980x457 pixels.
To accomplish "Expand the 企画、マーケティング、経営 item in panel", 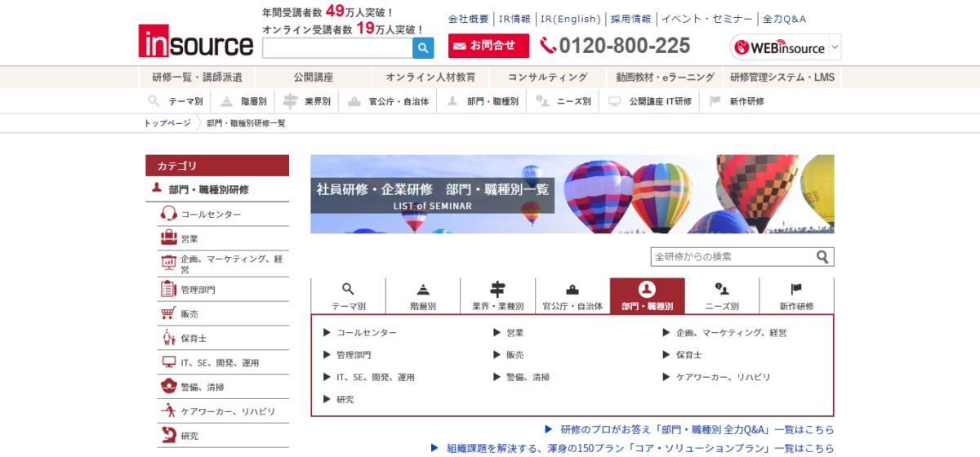I will [x=666, y=333].
